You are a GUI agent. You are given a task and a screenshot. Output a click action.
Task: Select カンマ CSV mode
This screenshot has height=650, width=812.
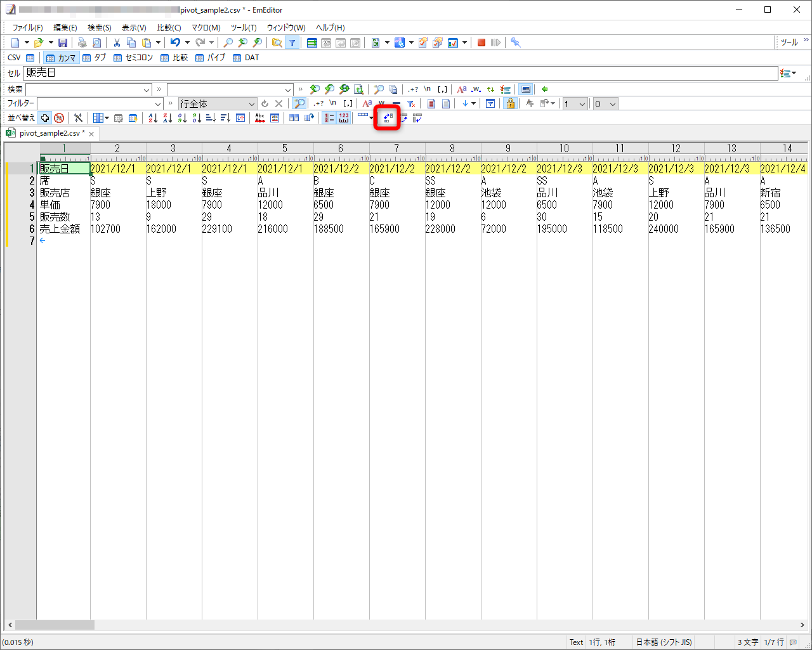[60, 58]
